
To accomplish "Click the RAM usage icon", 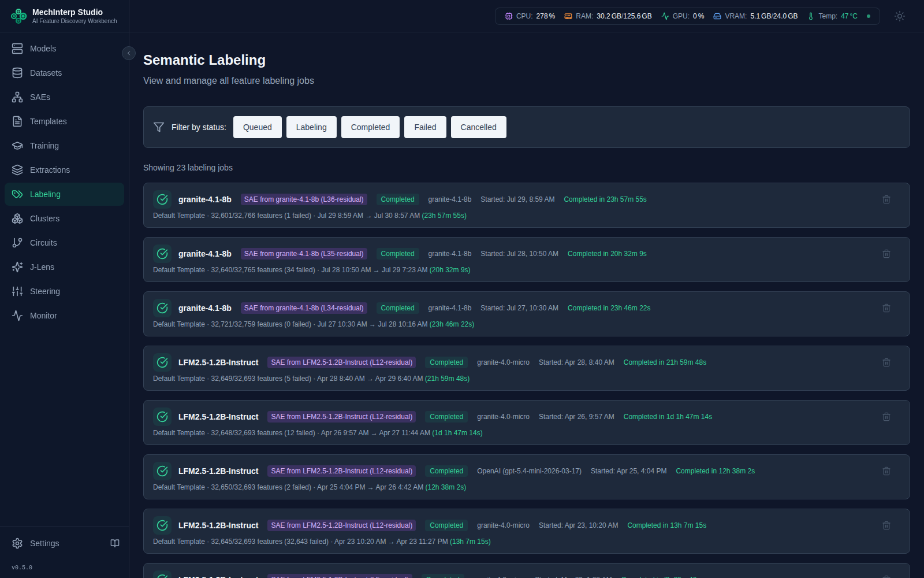I will (x=568, y=16).
